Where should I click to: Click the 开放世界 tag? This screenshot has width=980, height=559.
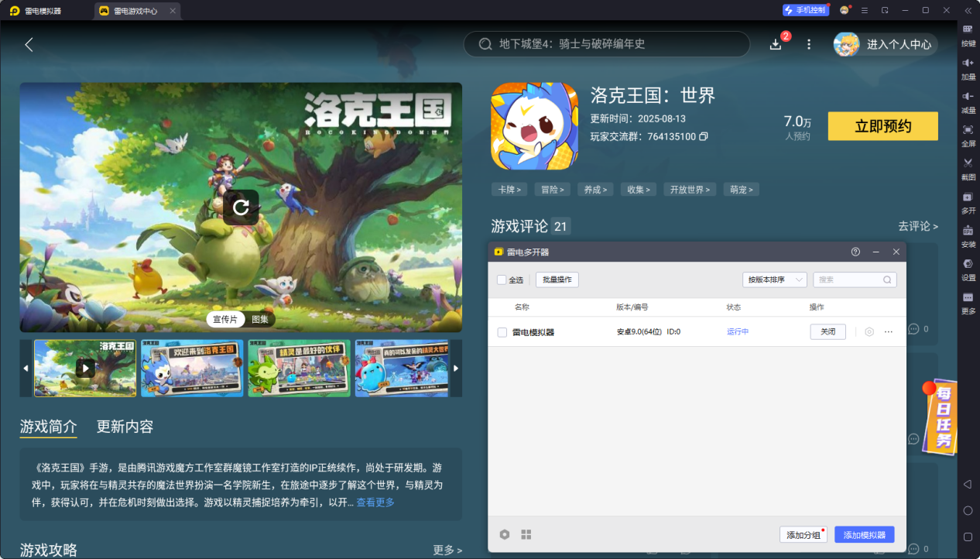click(690, 189)
